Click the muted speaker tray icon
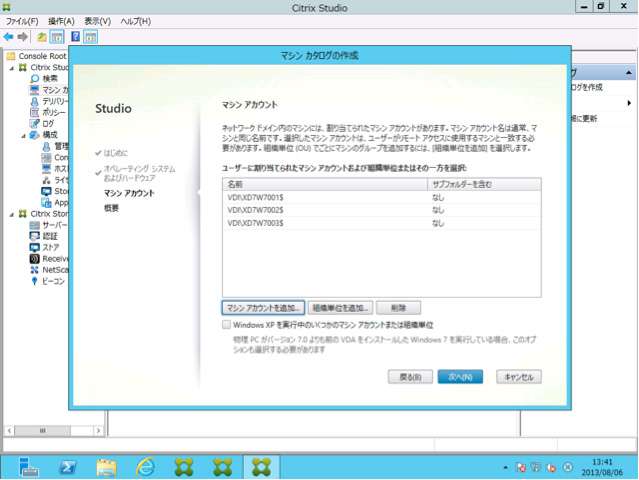This screenshot has width=639, height=480. pyautogui.click(x=551, y=467)
